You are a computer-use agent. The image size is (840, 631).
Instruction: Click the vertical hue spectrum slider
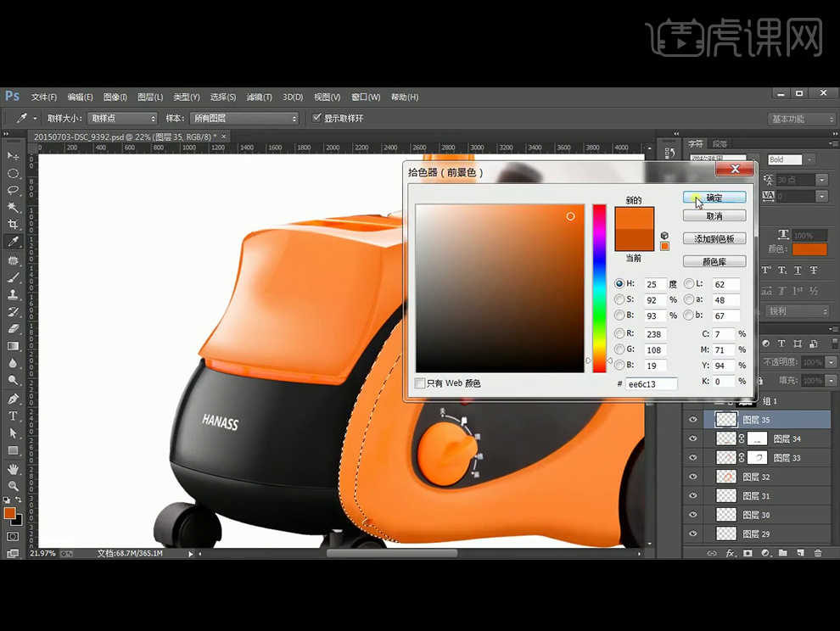(x=600, y=288)
